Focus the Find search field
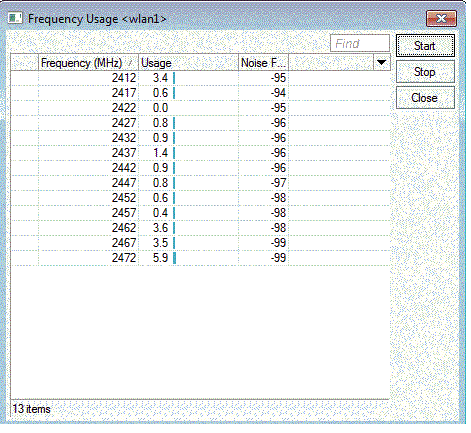 tap(360, 43)
